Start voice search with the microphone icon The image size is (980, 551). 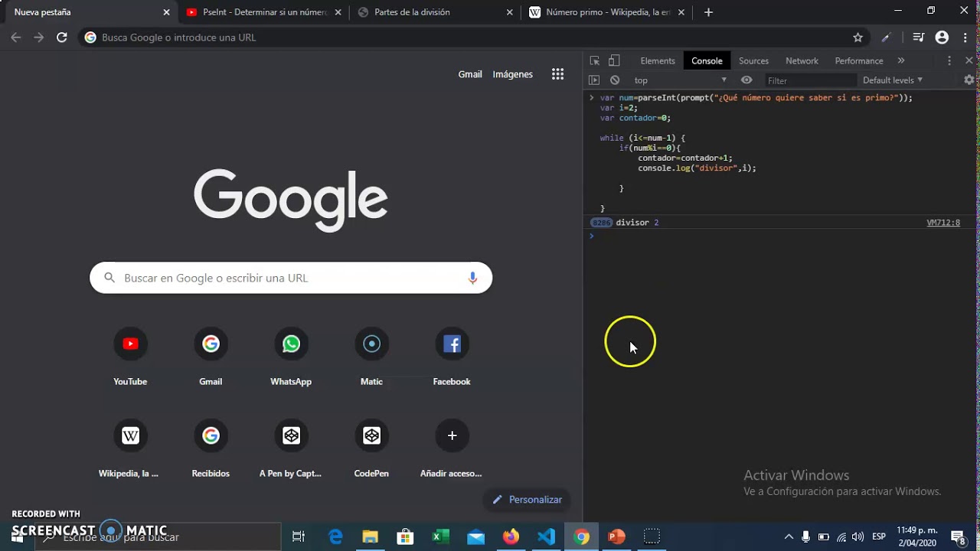click(472, 278)
